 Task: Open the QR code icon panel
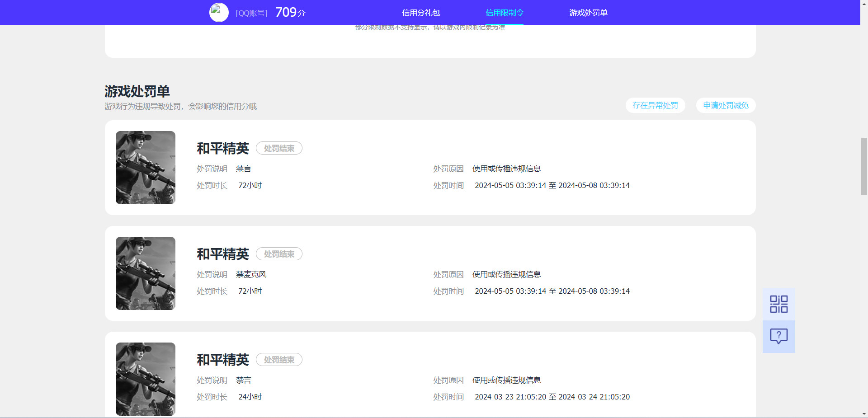tap(778, 304)
